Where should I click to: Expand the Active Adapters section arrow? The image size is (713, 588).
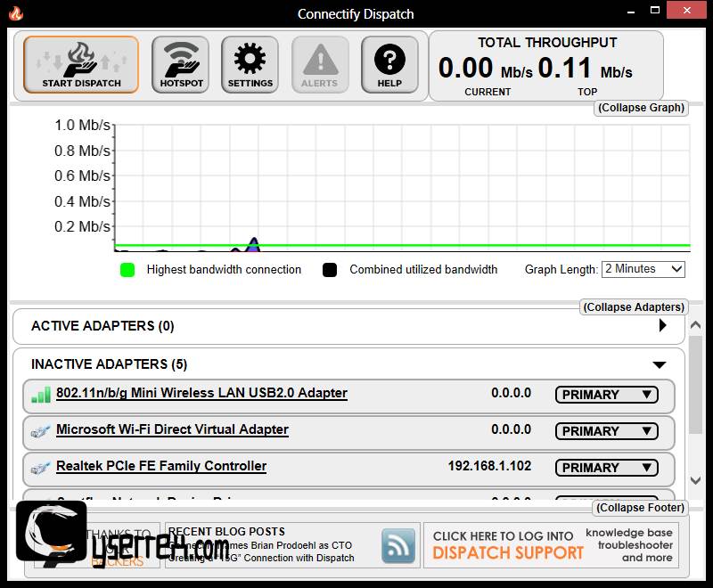[662, 325]
